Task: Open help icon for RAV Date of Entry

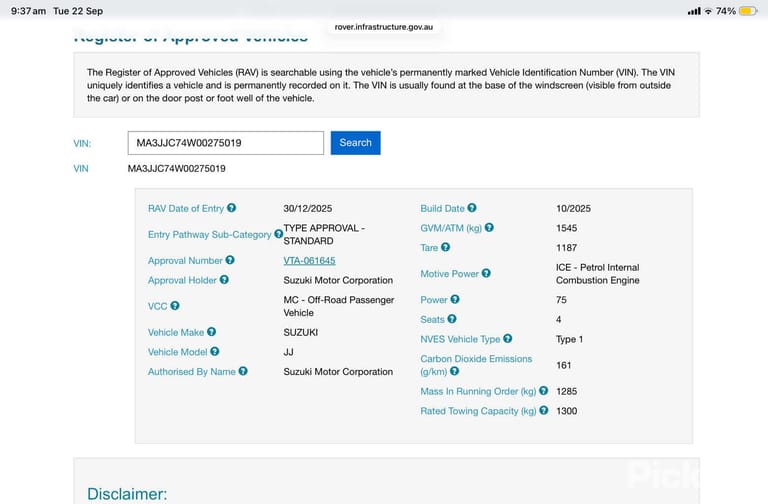Action: pyautogui.click(x=231, y=208)
